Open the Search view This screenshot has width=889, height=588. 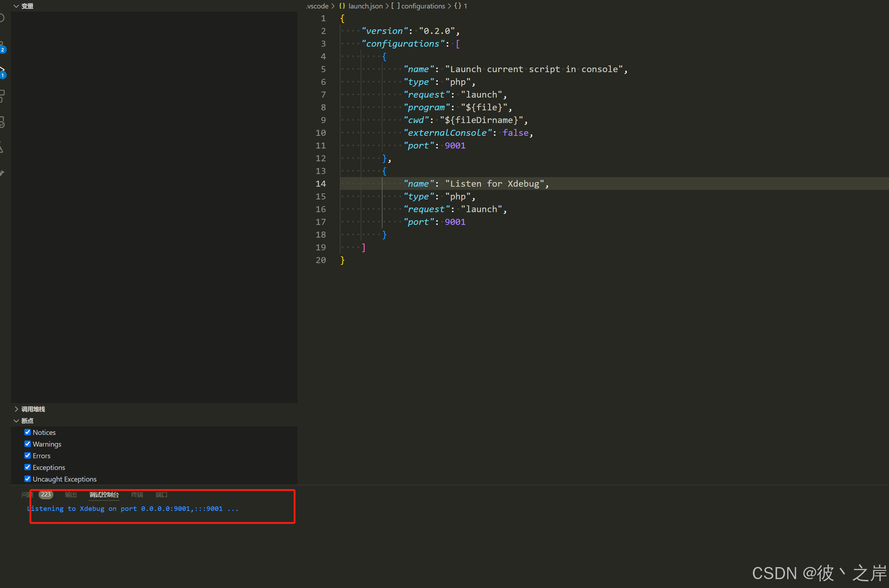point(3,17)
